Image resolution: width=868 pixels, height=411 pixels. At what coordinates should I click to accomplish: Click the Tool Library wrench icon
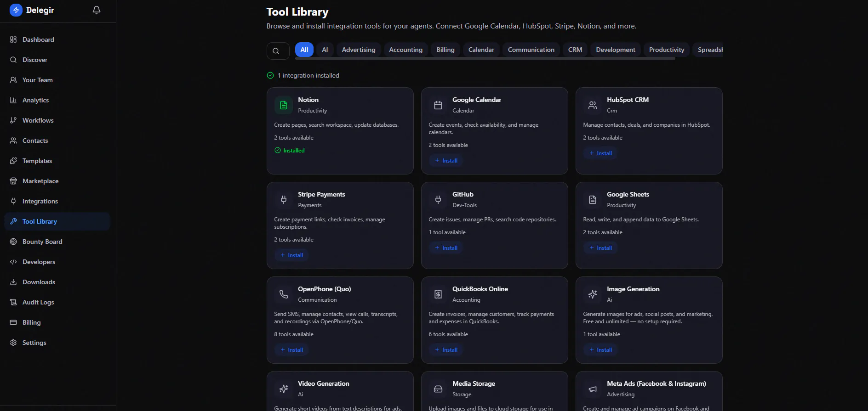point(13,221)
